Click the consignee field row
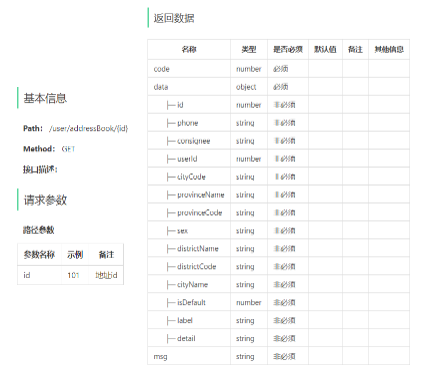 coord(278,141)
